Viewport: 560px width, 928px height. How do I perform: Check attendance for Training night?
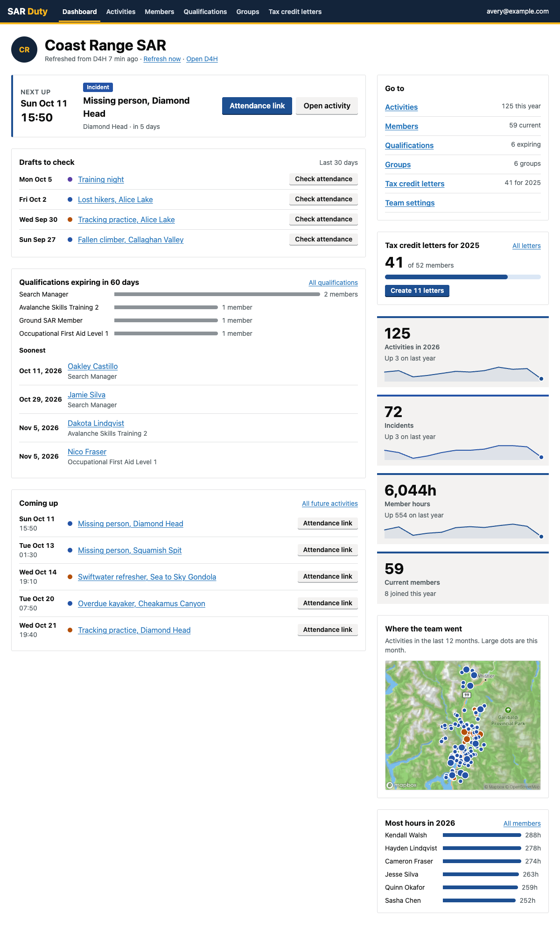[x=324, y=179]
